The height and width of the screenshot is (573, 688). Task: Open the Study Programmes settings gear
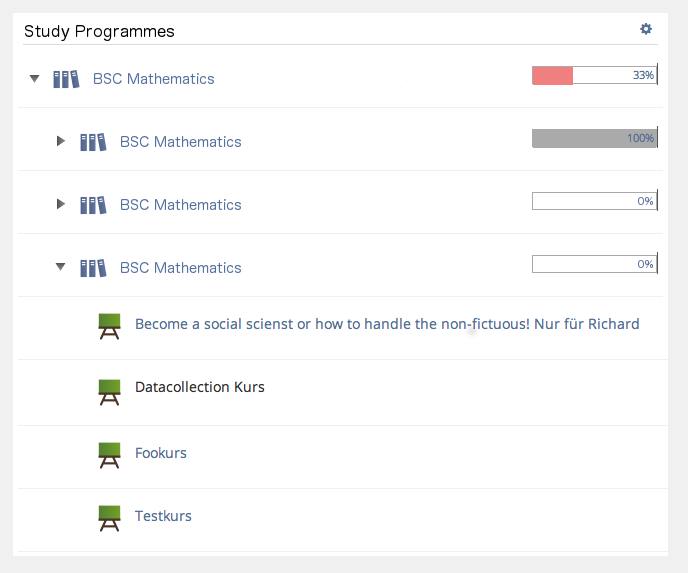(x=646, y=29)
